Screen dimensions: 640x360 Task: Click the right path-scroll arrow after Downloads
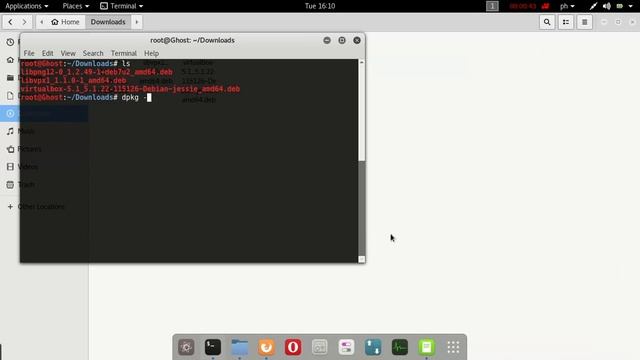pyautogui.click(x=137, y=22)
